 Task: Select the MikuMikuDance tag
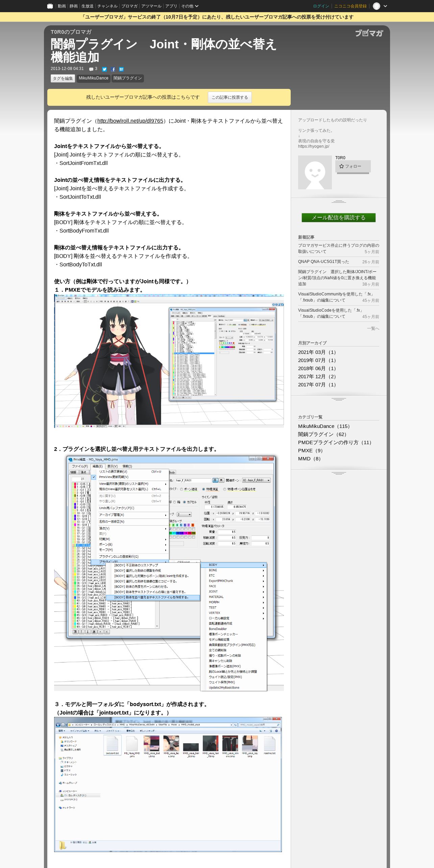point(93,78)
